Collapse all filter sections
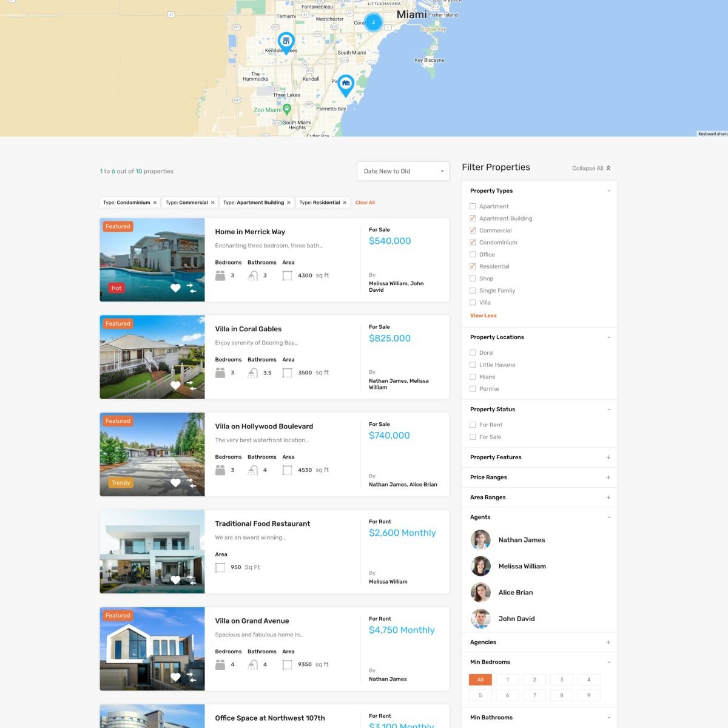The height and width of the screenshot is (728, 728). click(x=591, y=168)
